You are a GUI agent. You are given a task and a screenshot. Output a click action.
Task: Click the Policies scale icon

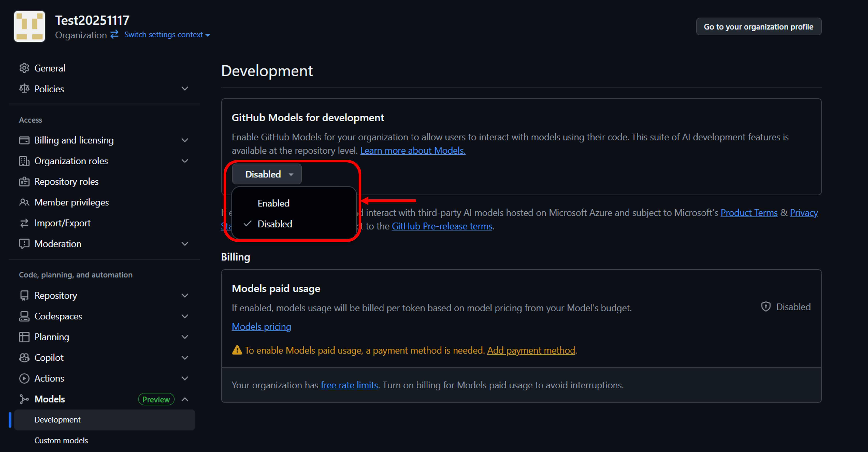click(x=24, y=89)
